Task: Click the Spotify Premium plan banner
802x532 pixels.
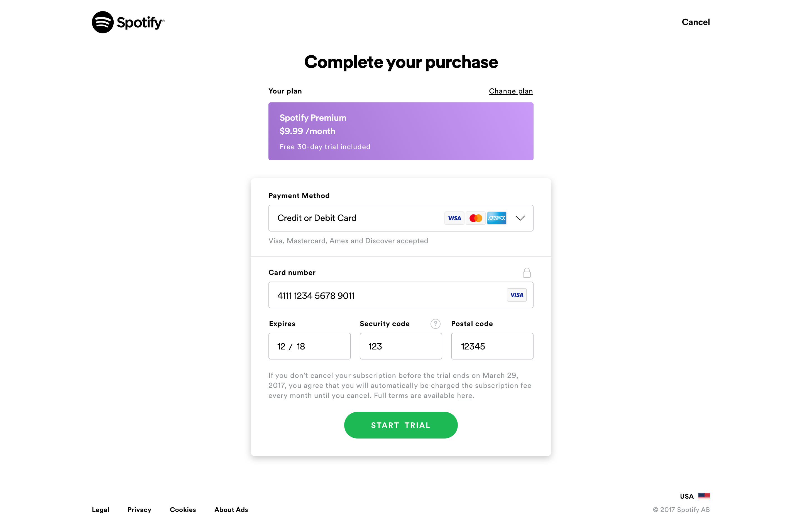Action: (401, 131)
